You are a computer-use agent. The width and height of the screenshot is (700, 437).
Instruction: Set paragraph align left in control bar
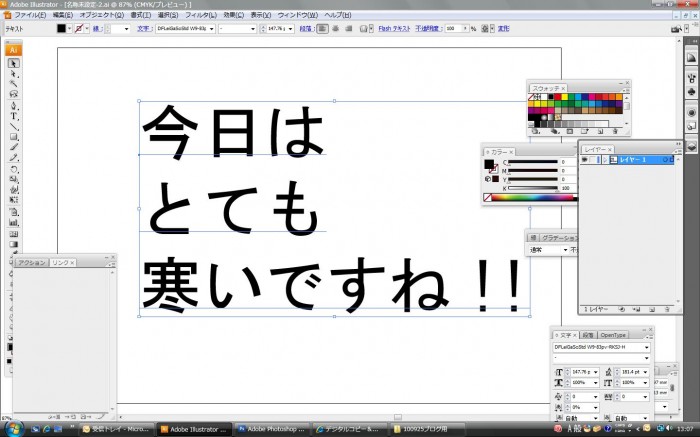pos(322,29)
